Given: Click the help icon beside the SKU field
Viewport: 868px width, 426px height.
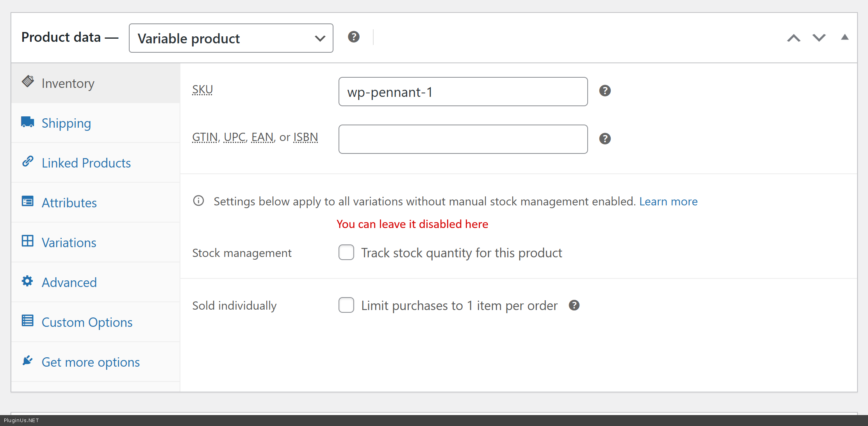Looking at the screenshot, I should pyautogui.click(x=605, y=91).
